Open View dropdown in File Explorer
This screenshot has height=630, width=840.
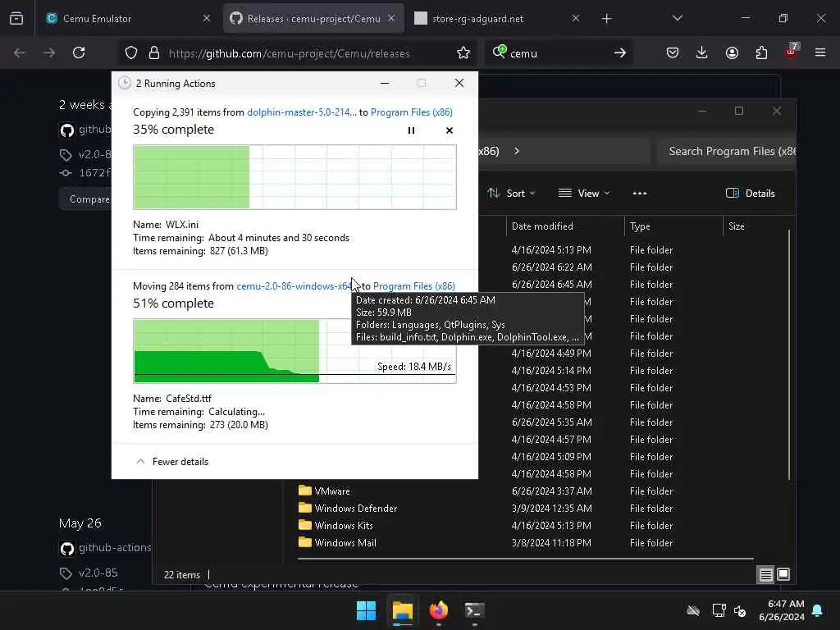click(x=584, y=194)
